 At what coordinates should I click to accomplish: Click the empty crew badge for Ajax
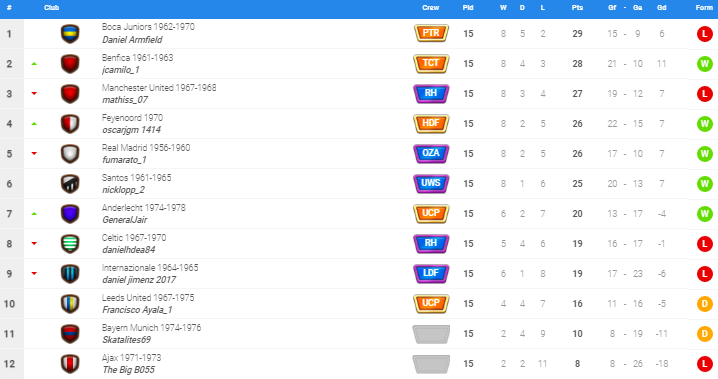tap(431, 363)
